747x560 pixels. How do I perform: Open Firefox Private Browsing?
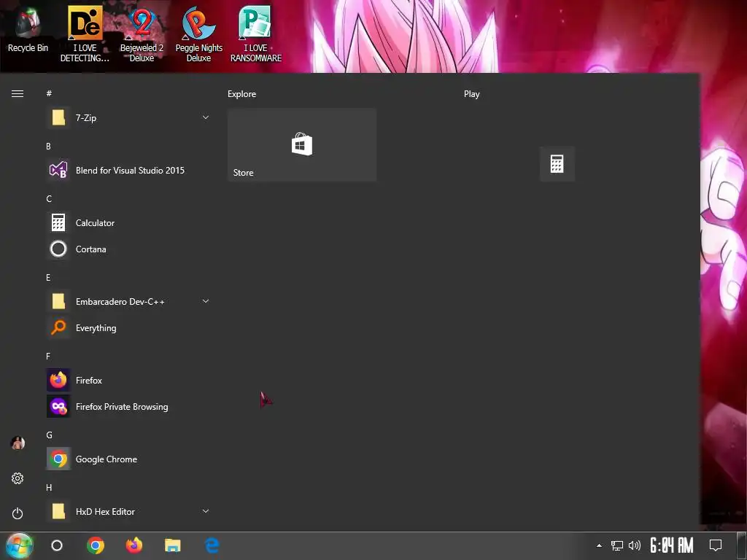(x=130, y=407)
